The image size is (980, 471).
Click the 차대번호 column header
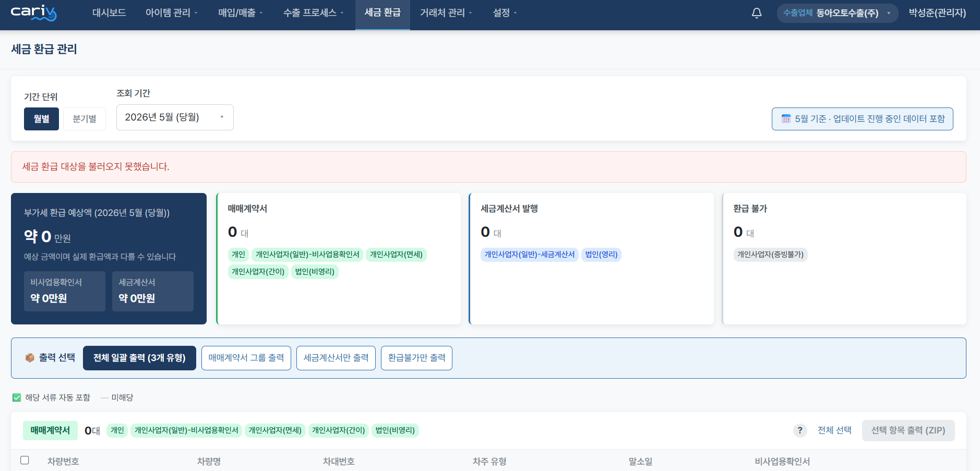[x=339, y=462]
